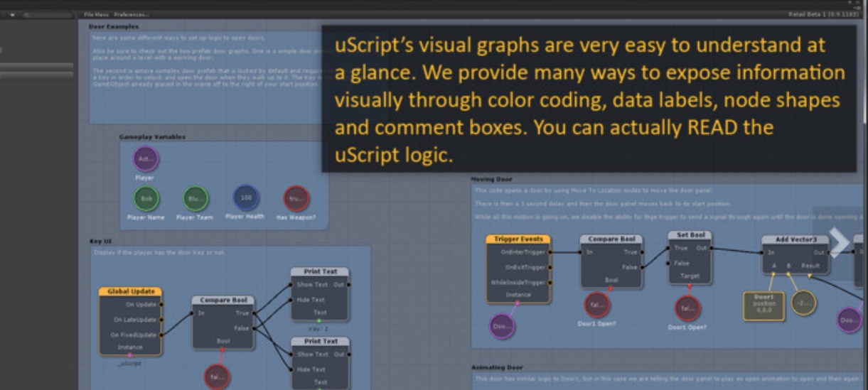Screen dimensions: 868x390
Task: Click Instance socket on Global Update node
Action: coord(130,354)
